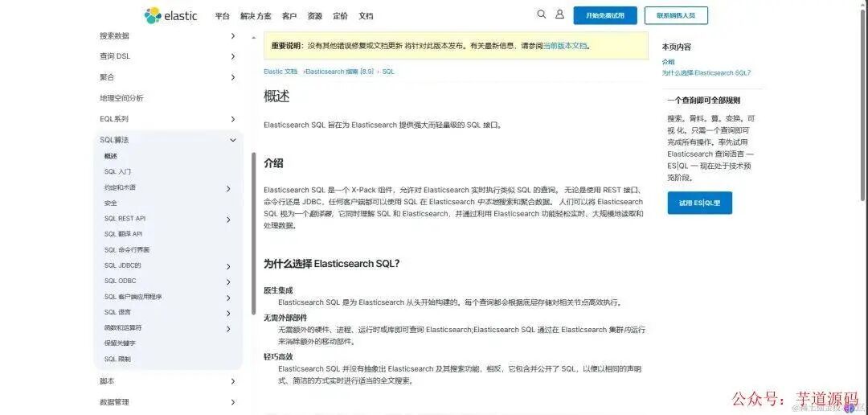Screen dimensions: 868x415
Task: Open the user account icon
Action: pyautogui.click(x=559, y=14)
